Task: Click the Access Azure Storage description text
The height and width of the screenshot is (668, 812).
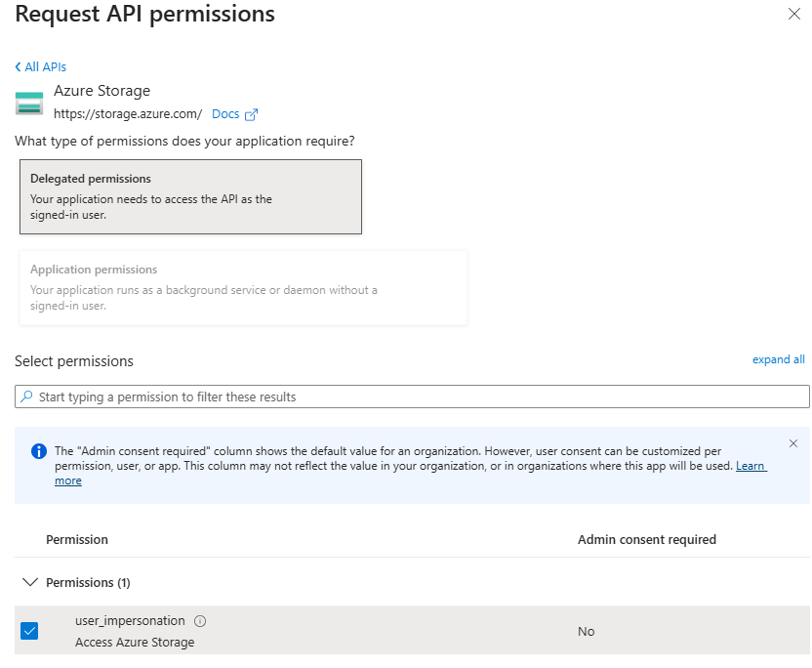Action: pyautogui.click(x=135, y=642)
